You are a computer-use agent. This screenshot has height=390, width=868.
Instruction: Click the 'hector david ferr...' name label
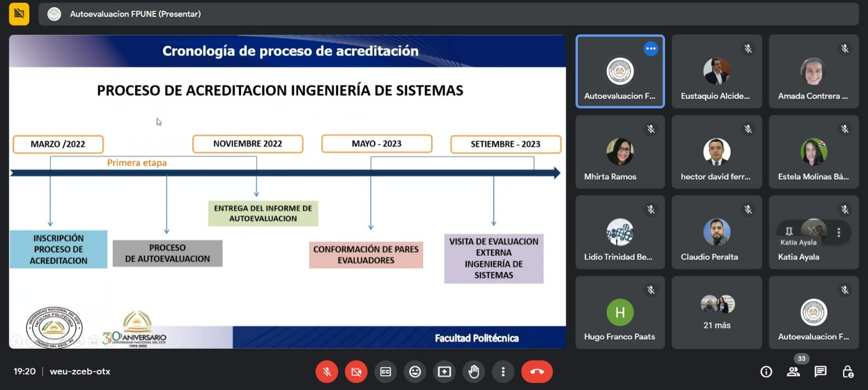(716, 177)
